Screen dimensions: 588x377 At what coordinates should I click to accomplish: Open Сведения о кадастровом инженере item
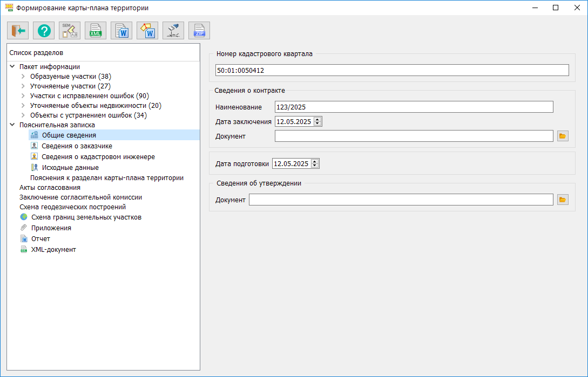(98, 156)
